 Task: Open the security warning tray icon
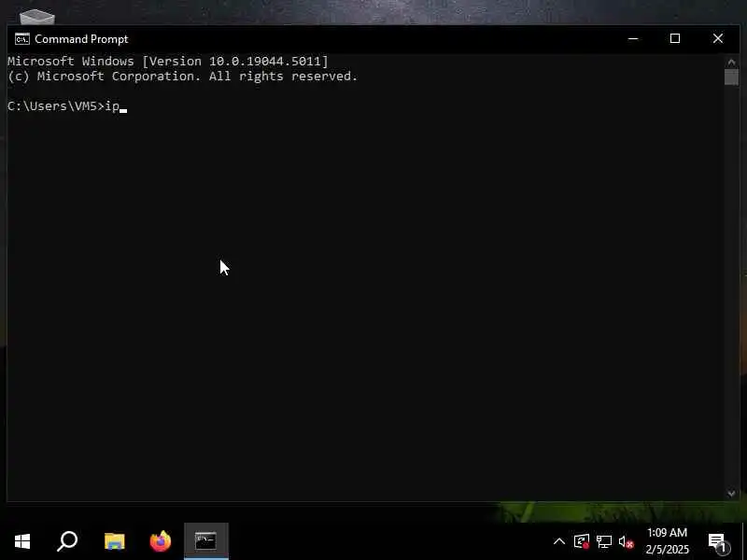click(x=582, y=541)
